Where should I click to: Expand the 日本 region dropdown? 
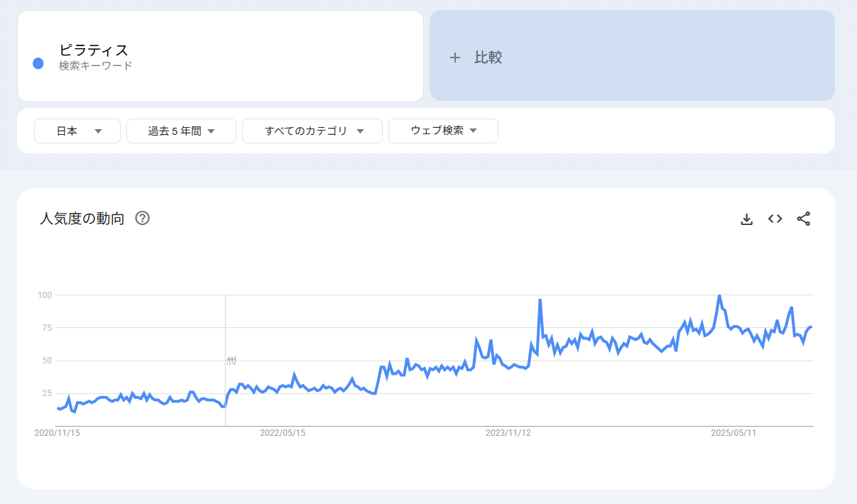[77, 131]
